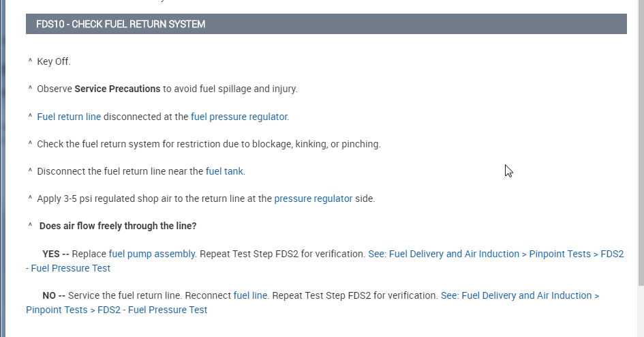Click 'Repeat Test Step FDS2' text in YES answer
The image size is (644, 337).
(x=282, y=254)
